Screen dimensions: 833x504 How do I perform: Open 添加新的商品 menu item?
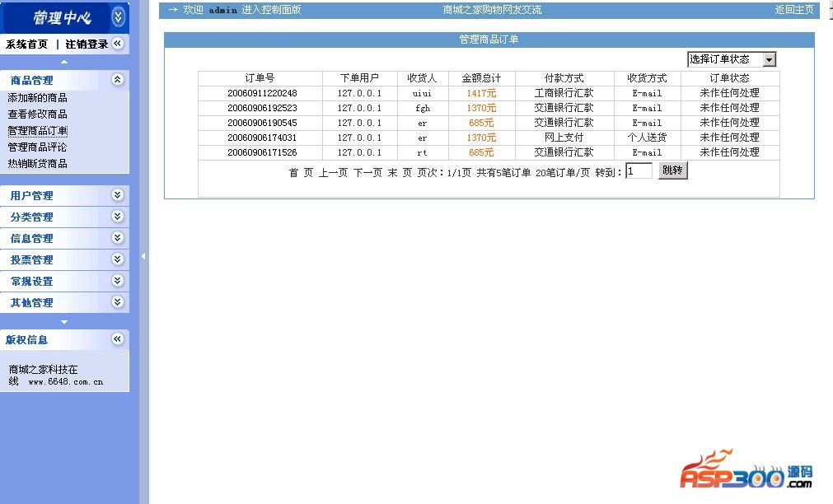point(37,98)
